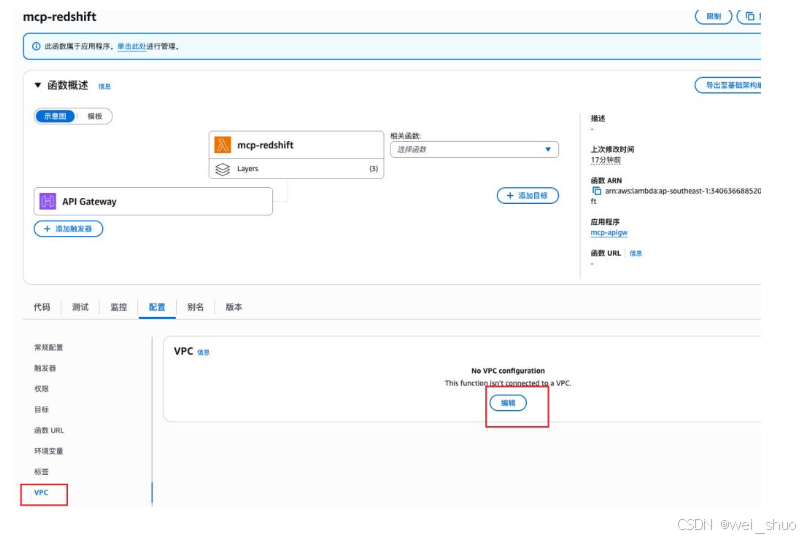Click the 添加触发器 button
Image resolution: width=808 pixels, height=540 pixels.
point(69,229)
